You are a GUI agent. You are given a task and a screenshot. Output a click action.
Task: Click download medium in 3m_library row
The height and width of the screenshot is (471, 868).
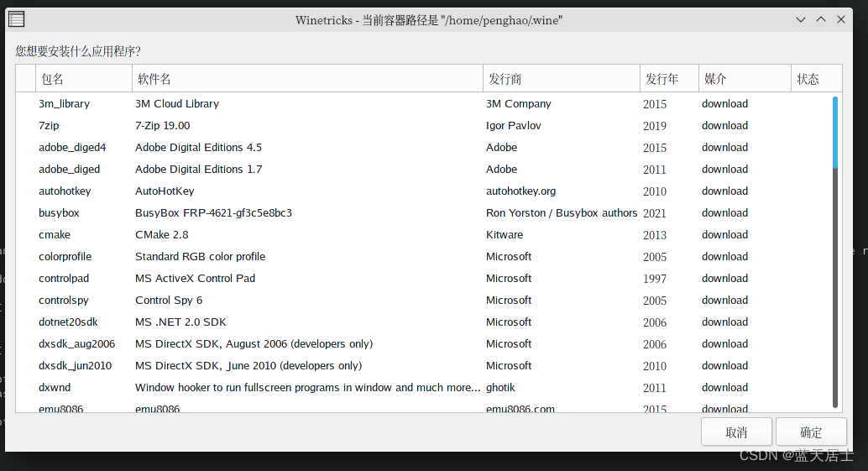tap(724, 103)
